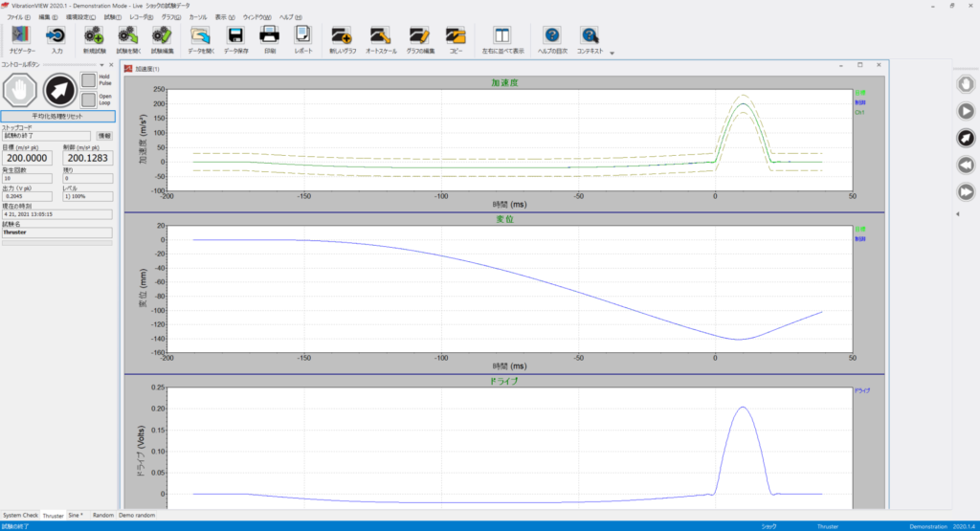This screenshot has width=980, height=531.
Task: Click the 新規試験 new test icon
Action: coord(95,40)
